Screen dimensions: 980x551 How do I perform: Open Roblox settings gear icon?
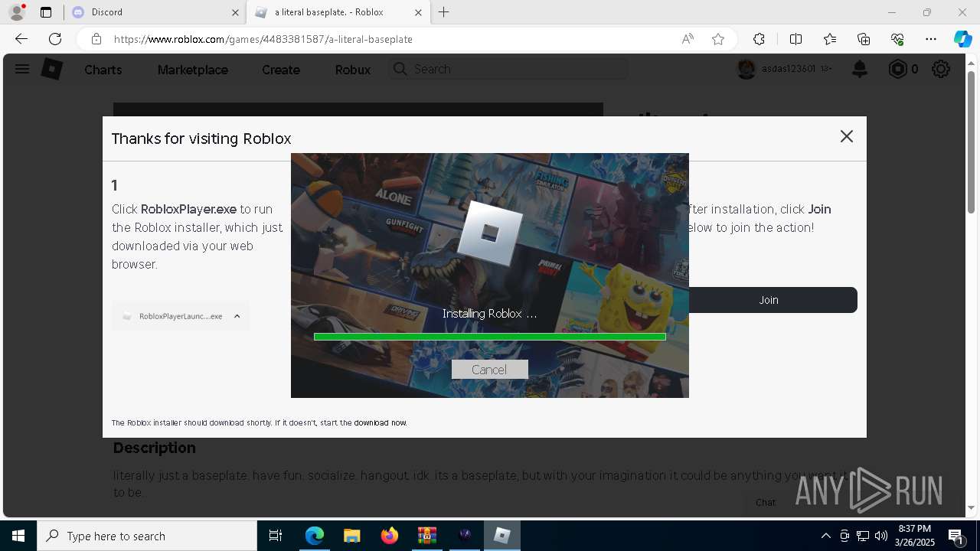click(941, 69)
